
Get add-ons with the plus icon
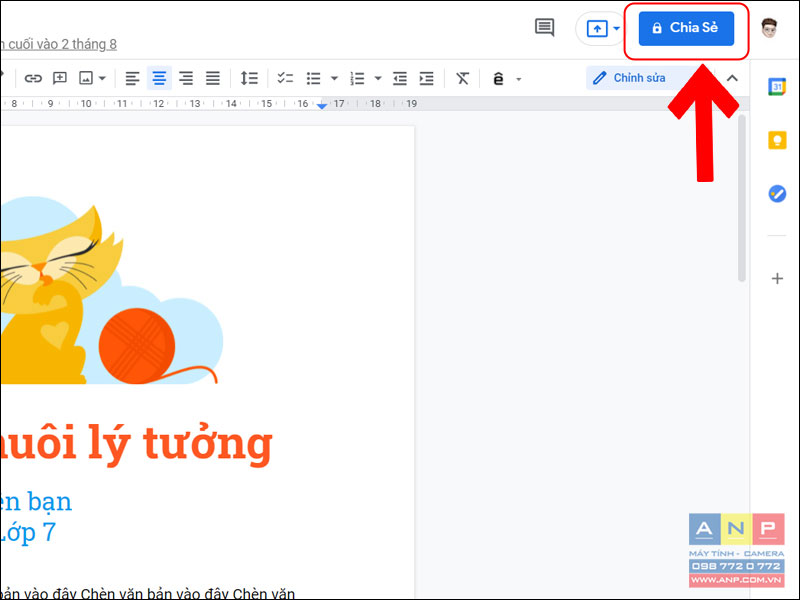pyautogui.click(x=777, y=279)
